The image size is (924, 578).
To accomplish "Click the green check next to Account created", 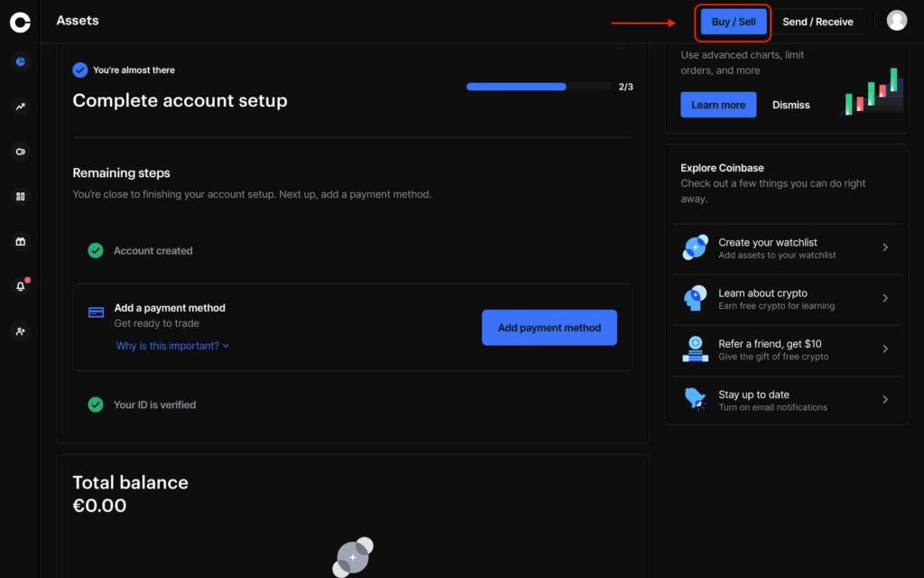I will pyautogui.click(x=96, y=251).
